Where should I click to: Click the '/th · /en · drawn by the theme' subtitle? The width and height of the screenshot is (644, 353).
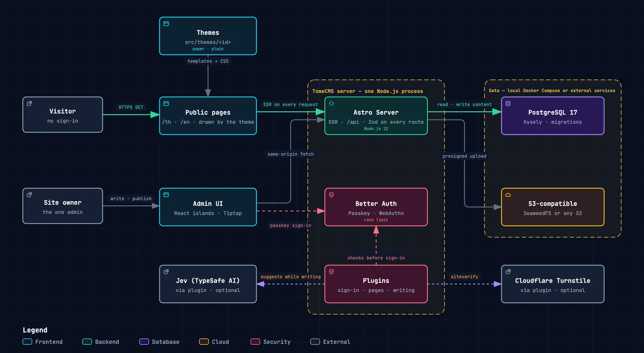[208, 122]
